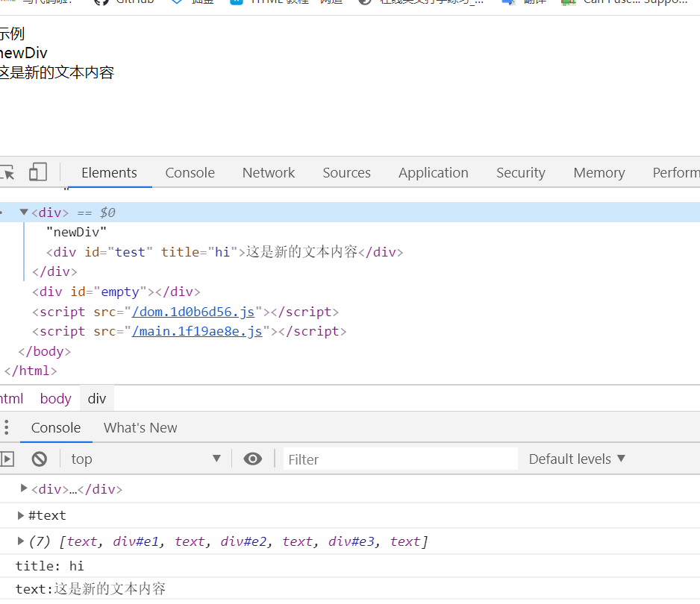This screenshot has height=604, width=700.
Task: Open the drawer three-dot menu
Action: [x=6, y=427]
